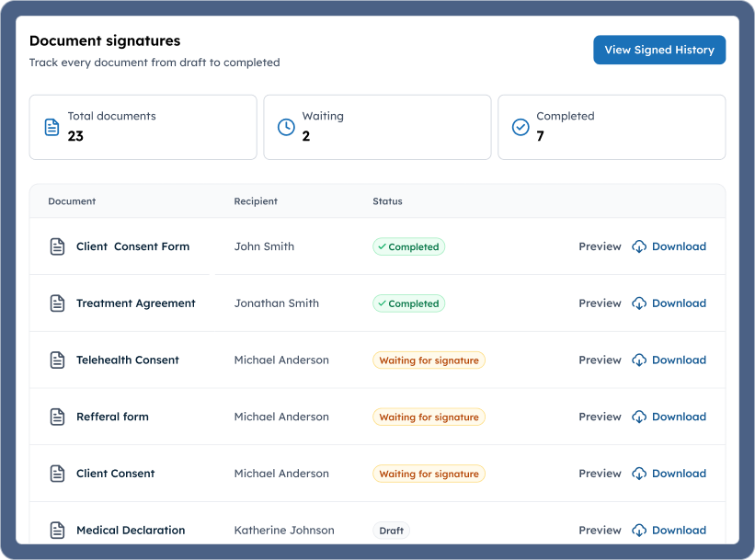Click download cloud icon for Medical Declaration
755x560 pixels.
click(x=639, y=531)
